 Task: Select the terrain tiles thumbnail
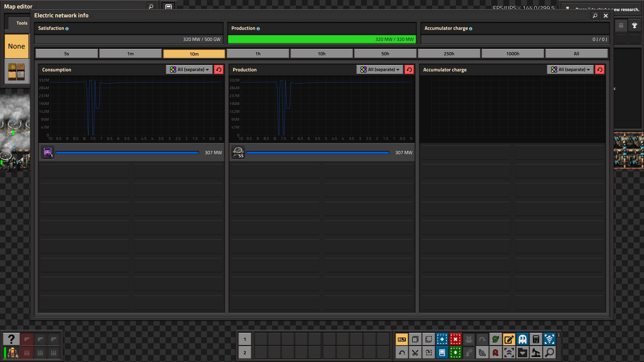16,72
